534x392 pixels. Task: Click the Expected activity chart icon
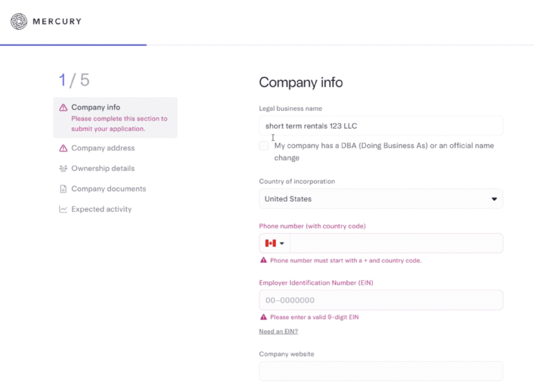(63, 209)
